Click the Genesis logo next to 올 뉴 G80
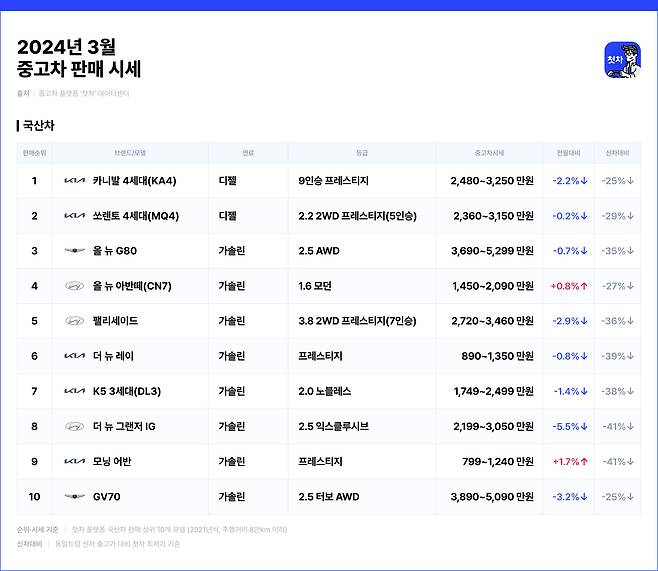The height and width of the screenshot is (571, 658). 74,251
